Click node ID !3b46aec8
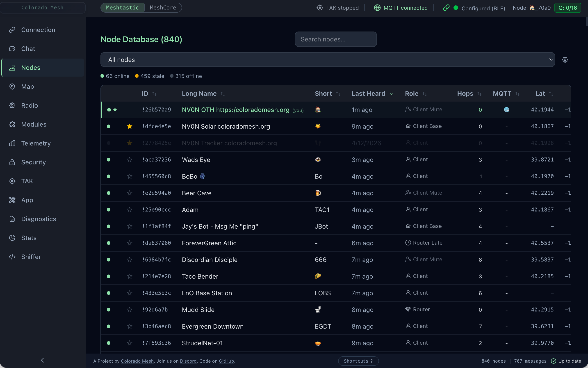588x368 pixels. (157, 326)
